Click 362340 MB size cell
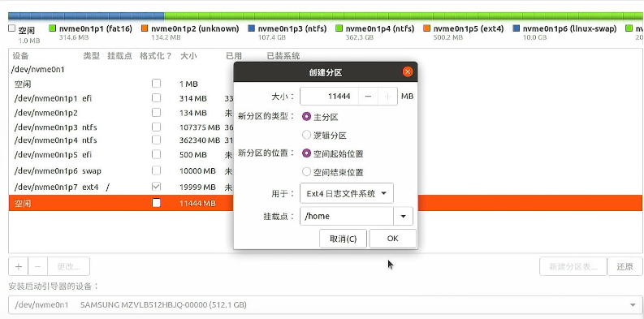Image resolution: width=644 pixels, height=319 pixels. 200,140
